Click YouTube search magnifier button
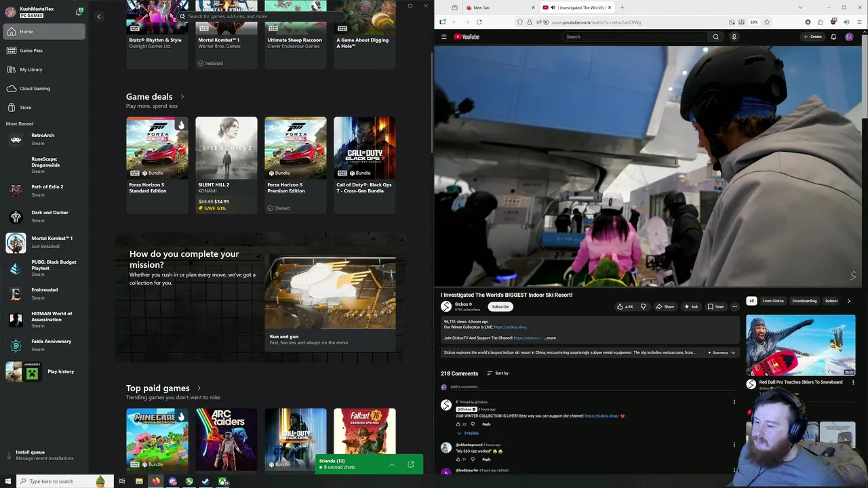The height and width of the screenshot is (488, 868). [x=715, y=37]
